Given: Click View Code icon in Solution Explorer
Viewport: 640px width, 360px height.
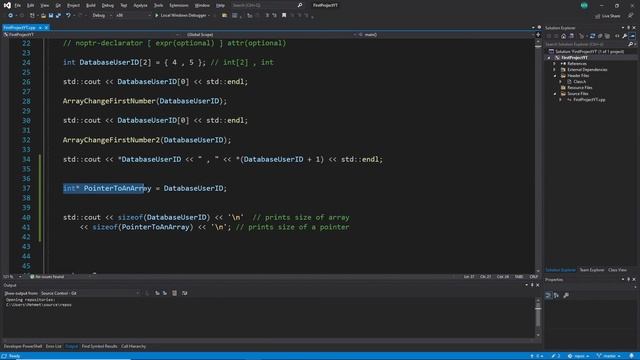Looking at the screenshot, I should (617, 36).
